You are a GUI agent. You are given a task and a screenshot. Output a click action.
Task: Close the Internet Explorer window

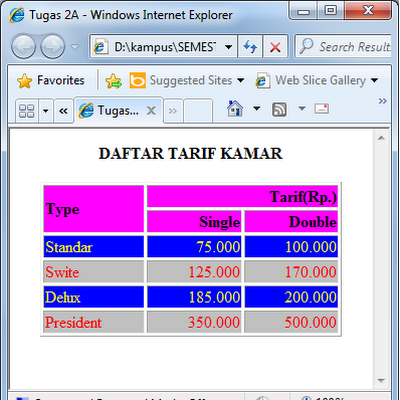(368, 11)
